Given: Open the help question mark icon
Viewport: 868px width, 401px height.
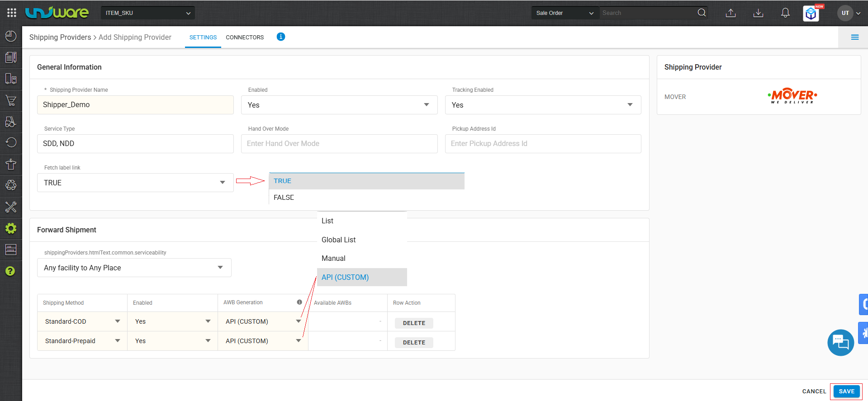Looking at the screenshot, I should (x=10, y=271).
